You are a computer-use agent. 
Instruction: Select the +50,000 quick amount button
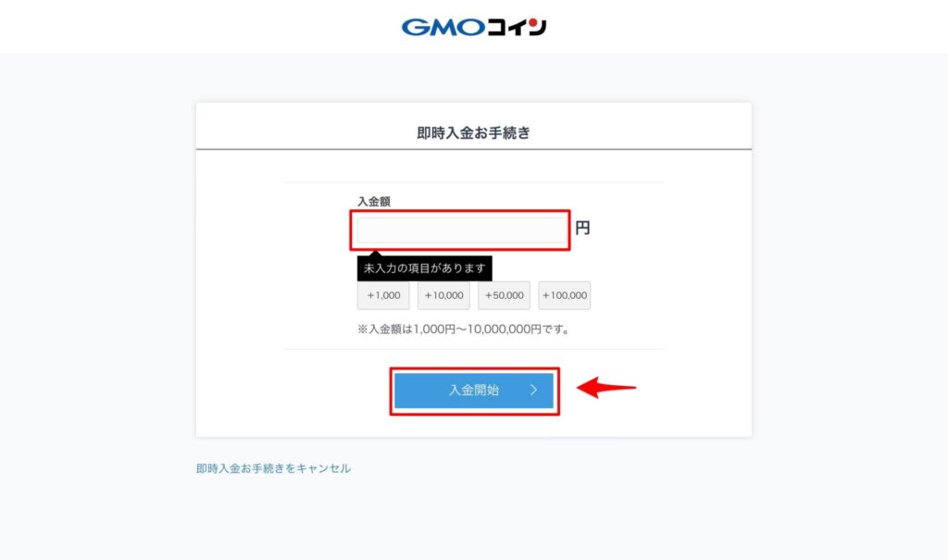click(505, 295)
